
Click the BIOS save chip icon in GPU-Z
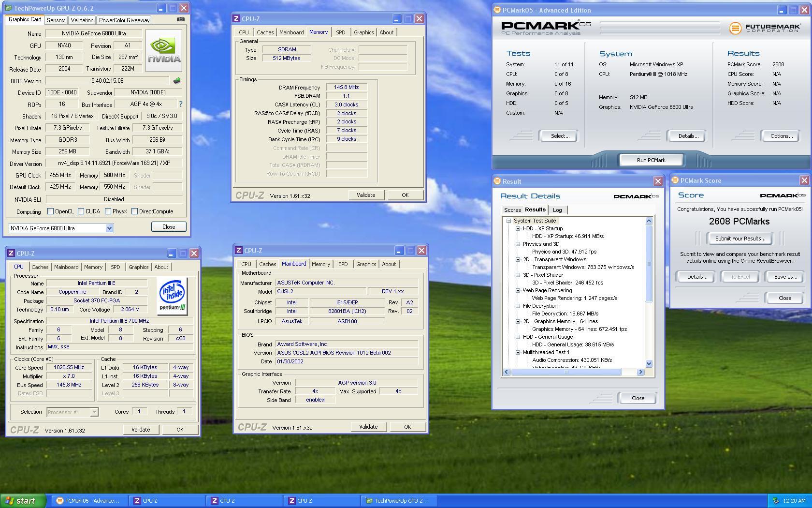pos(177,81)
